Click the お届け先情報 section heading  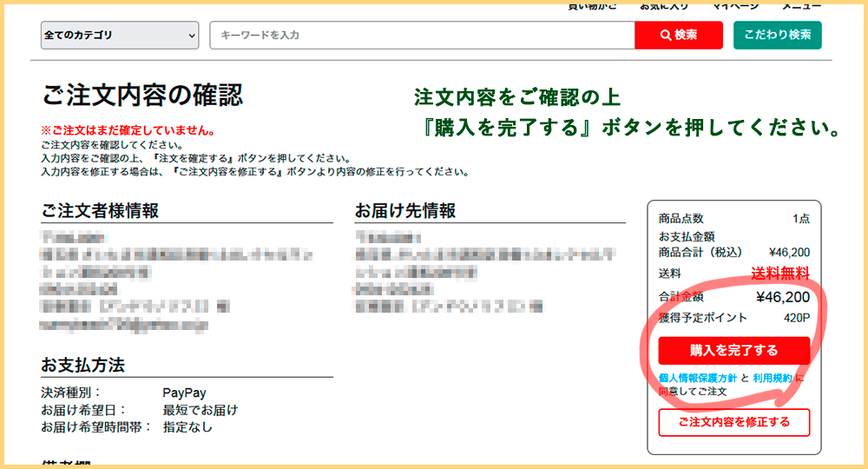click(x=405, y=211)
